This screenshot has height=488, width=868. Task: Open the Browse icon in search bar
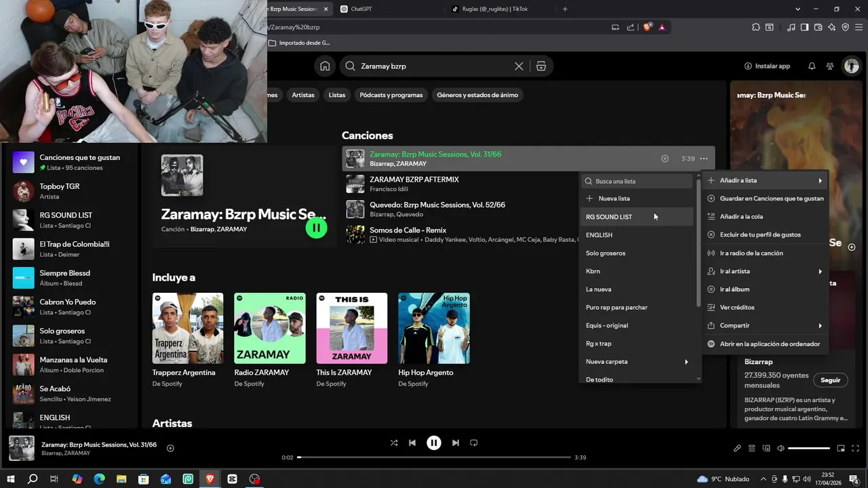541,66
